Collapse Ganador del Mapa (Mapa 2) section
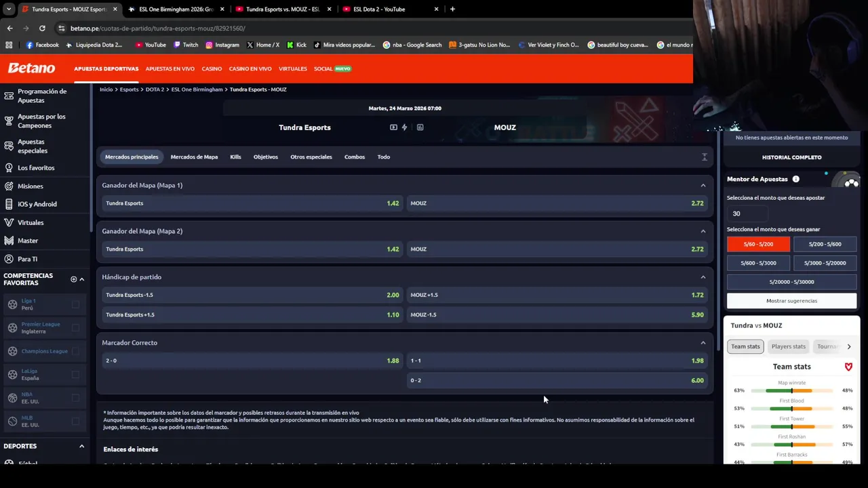Image resolution: width=868 pixels, height=488 pixels. 703,231
